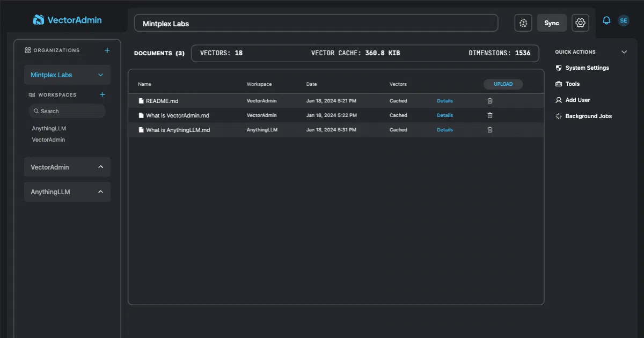Collapse the Quick Actions panel
This screenshot has height=338, width=644.
(x=624, y=52)
